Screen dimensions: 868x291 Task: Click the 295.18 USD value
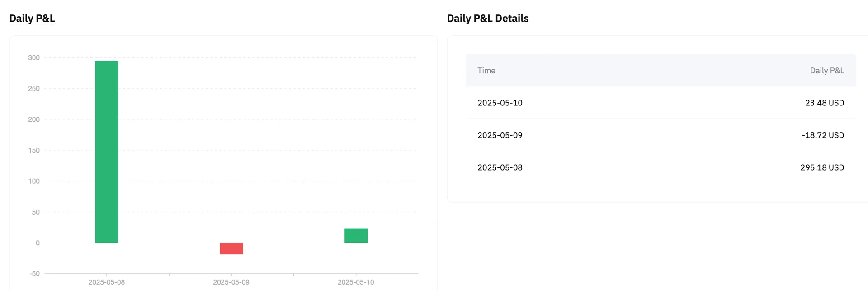[x=822, y=167]
